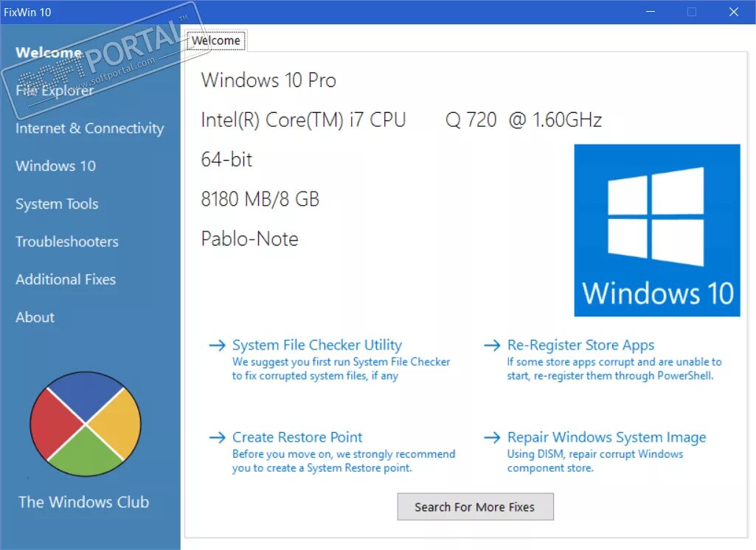
Task: Click the Repair Windows System Image link
Action: 606,436
